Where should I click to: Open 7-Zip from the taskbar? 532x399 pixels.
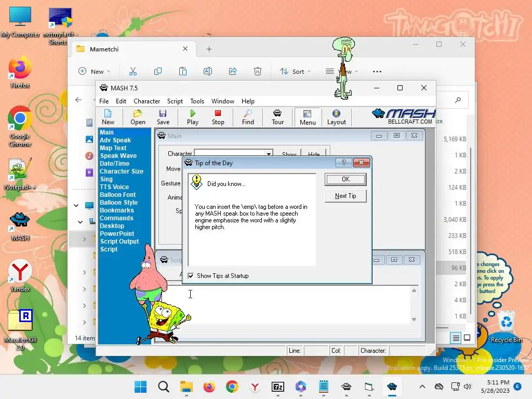277,387
